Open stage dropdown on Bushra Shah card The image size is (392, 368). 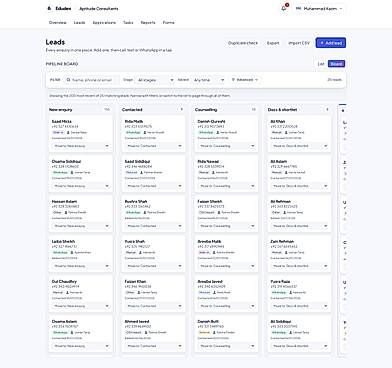(x=154, y=226)
